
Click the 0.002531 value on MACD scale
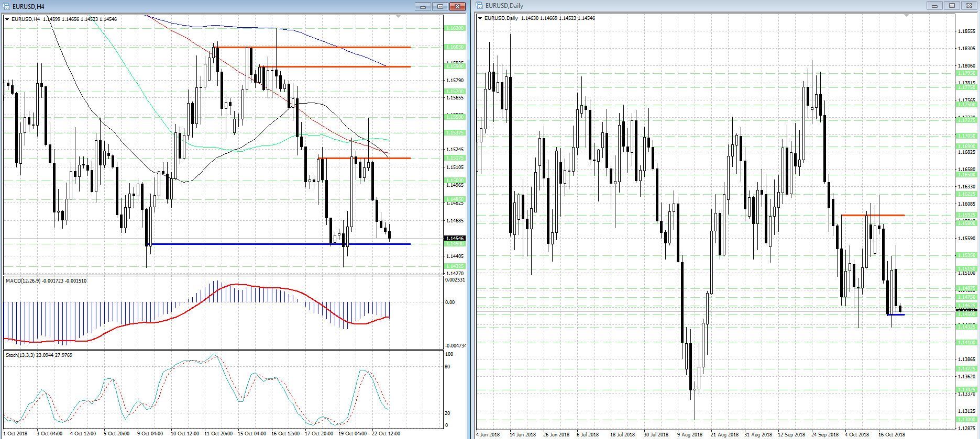click(455, 280)
